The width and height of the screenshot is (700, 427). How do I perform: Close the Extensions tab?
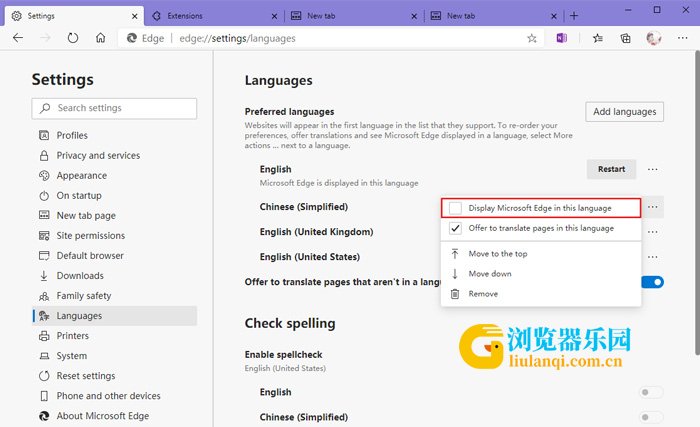pyautogui.click(x=274, y=16)
